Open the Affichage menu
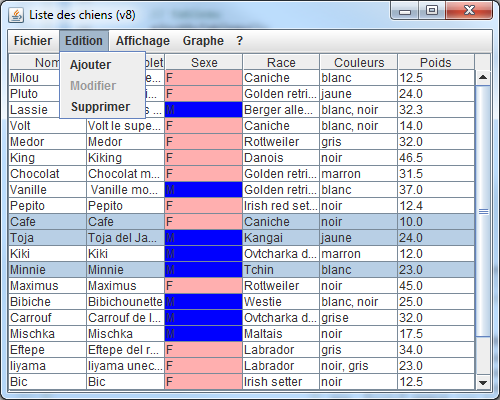The image size is (500, 400). 143,41
